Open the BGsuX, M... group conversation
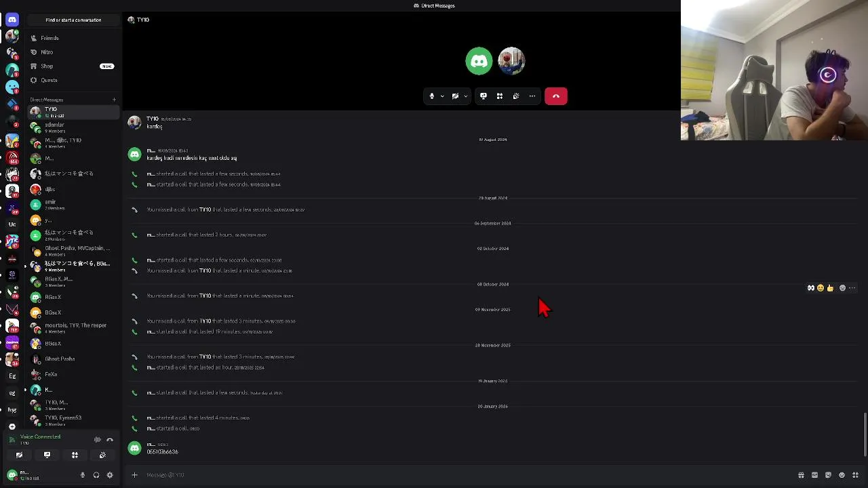 (x=73, y=281)
